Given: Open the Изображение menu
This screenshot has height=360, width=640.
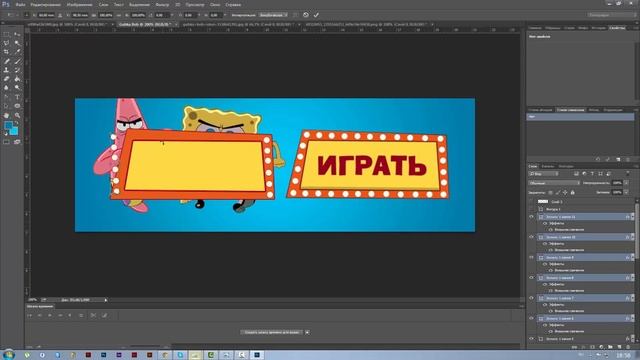Looking at the screenshot, I should pyautogui.click(x=80, y=4).
